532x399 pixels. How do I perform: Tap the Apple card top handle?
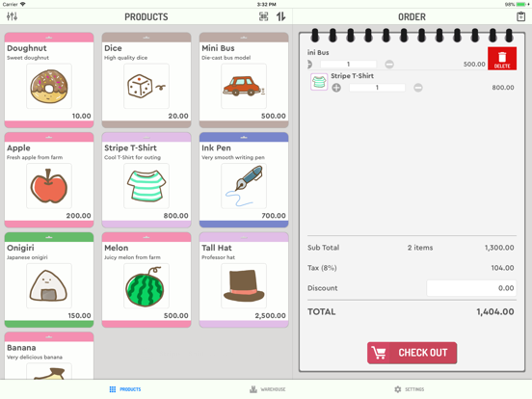[x=49, y=137]
